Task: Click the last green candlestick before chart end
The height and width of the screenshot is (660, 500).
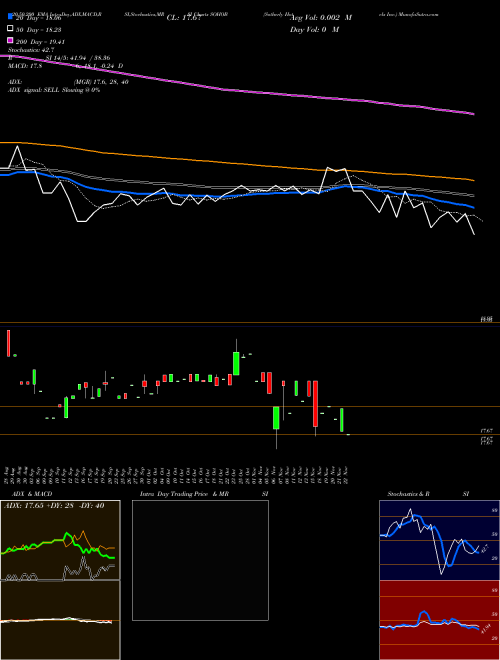Action: pyautogui.click(x=342, y=420)
